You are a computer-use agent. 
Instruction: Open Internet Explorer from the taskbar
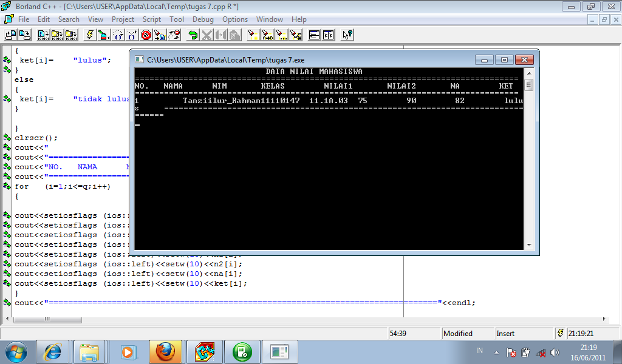pos(52,352)
